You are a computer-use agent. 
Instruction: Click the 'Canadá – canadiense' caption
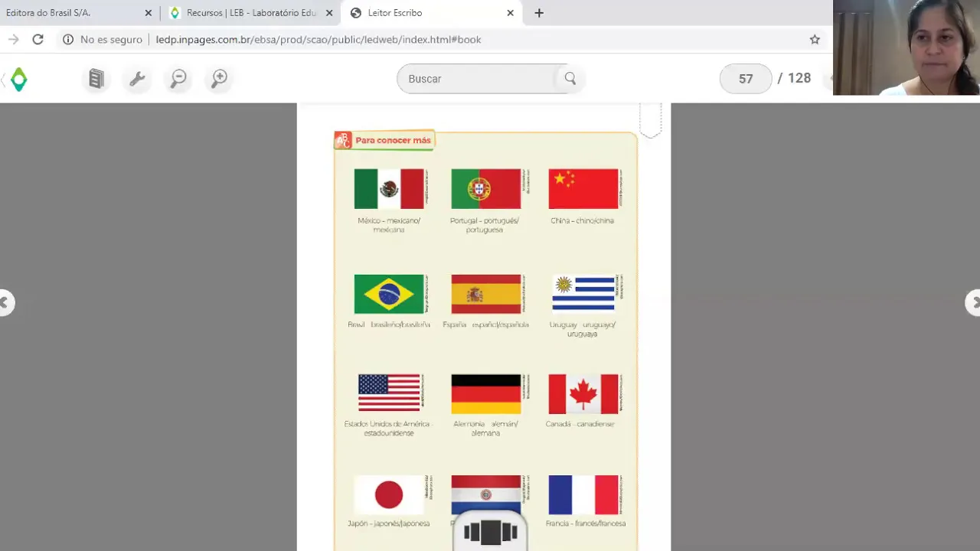click(580, 424)
